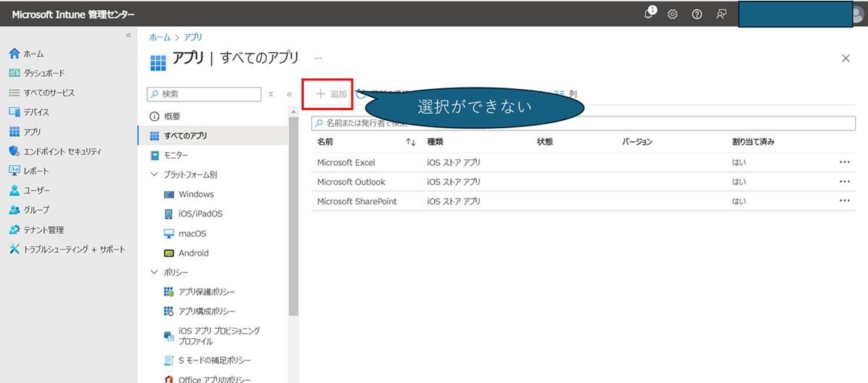Image resolution: width=868 pixels, height=383 pixels.
Task: Open iOS/iPadOS platform apps
Action: coord(200,214)
